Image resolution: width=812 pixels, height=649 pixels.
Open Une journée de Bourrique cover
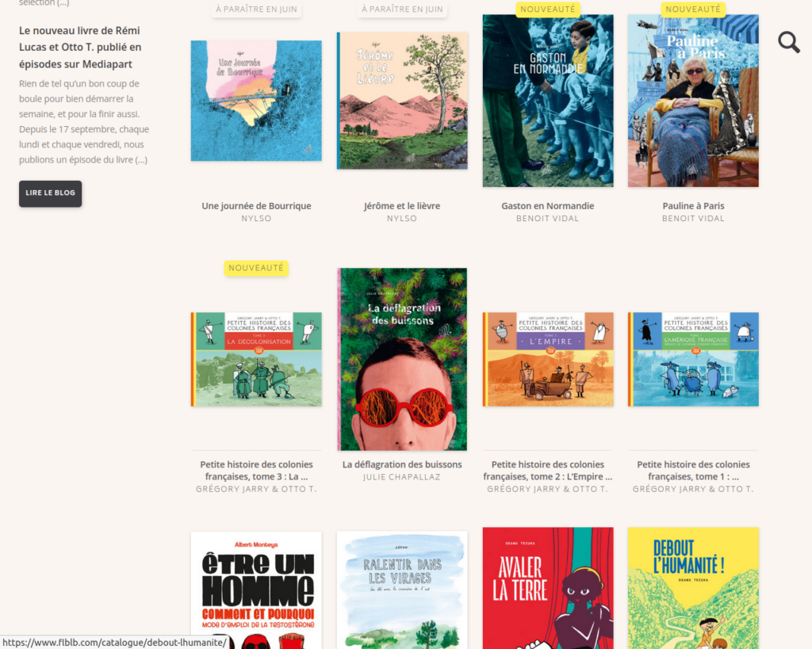256,101
